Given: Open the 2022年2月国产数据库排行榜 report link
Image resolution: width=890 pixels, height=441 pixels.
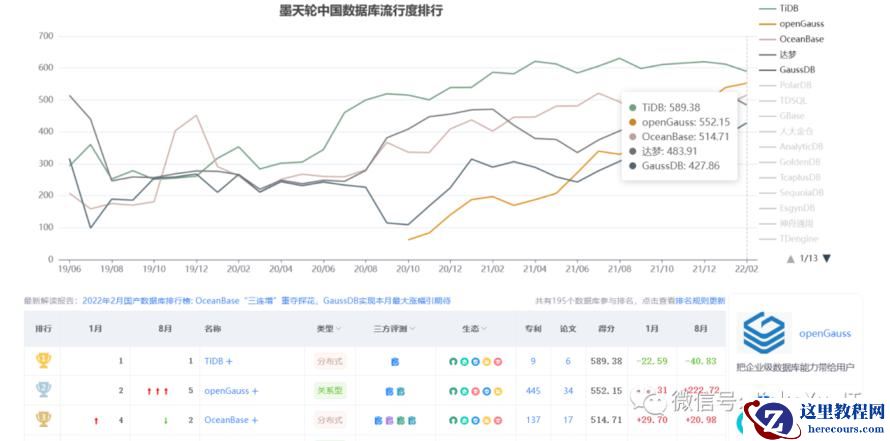Looking at the screenshot, I should tap(266, 301).
